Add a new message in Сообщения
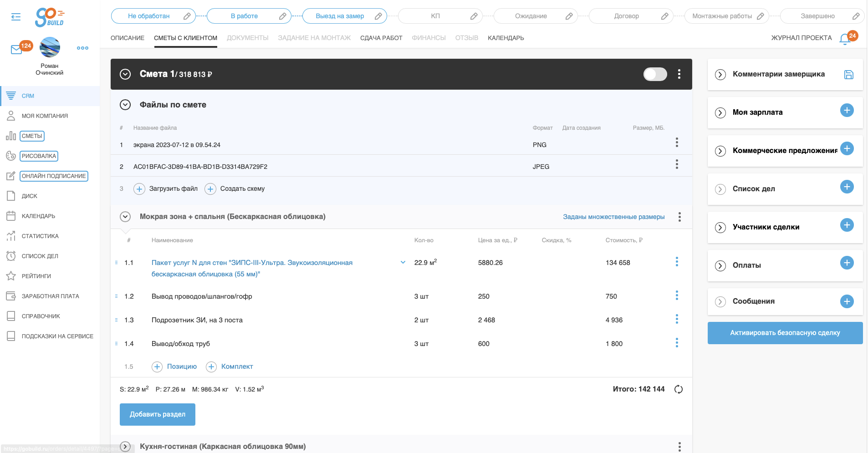Image resolution: width=868 pixels, height=453 pixels. point(847,301)
